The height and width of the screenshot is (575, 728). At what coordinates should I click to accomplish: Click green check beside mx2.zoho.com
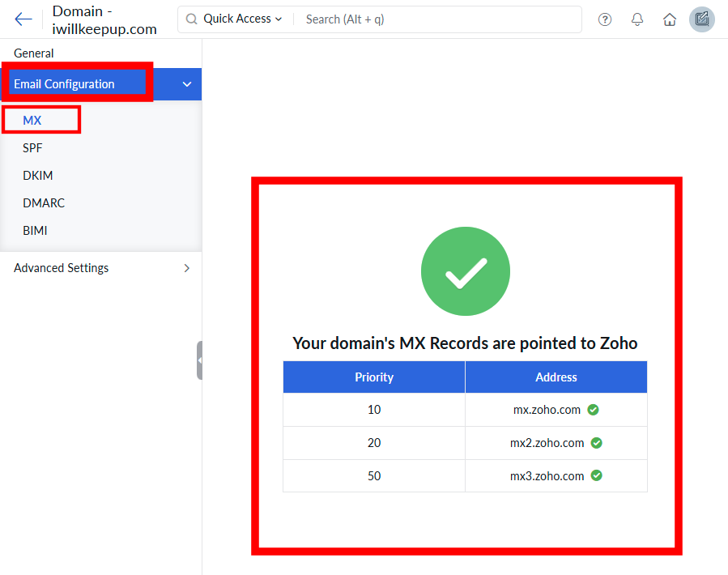(x=597, y=443)
